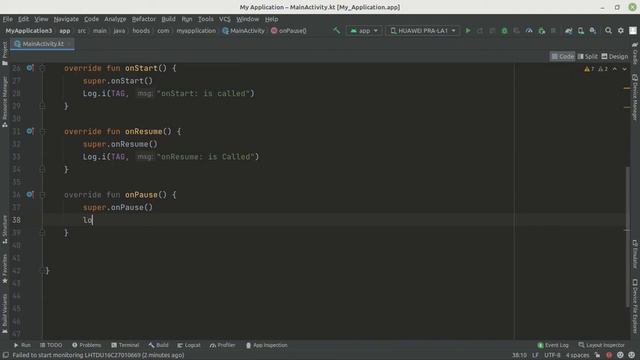Click the override gutter icon beside onPause

[x=30, y=194]
